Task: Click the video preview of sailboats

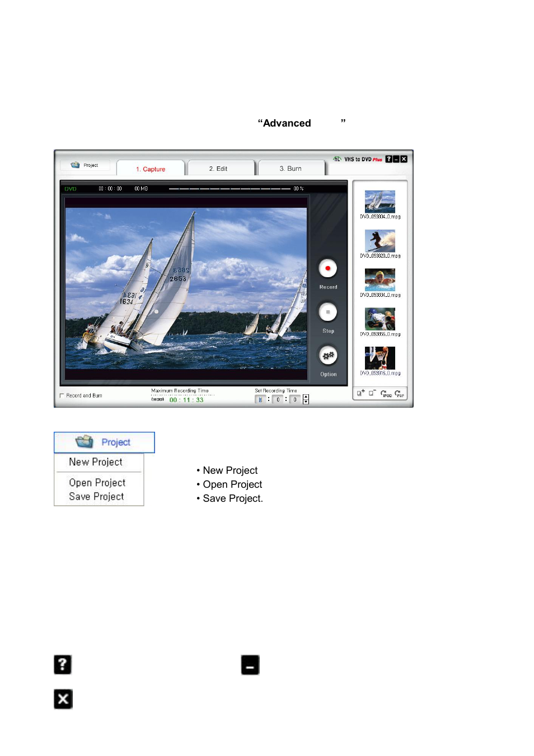Action: click(x=186, y=288)
